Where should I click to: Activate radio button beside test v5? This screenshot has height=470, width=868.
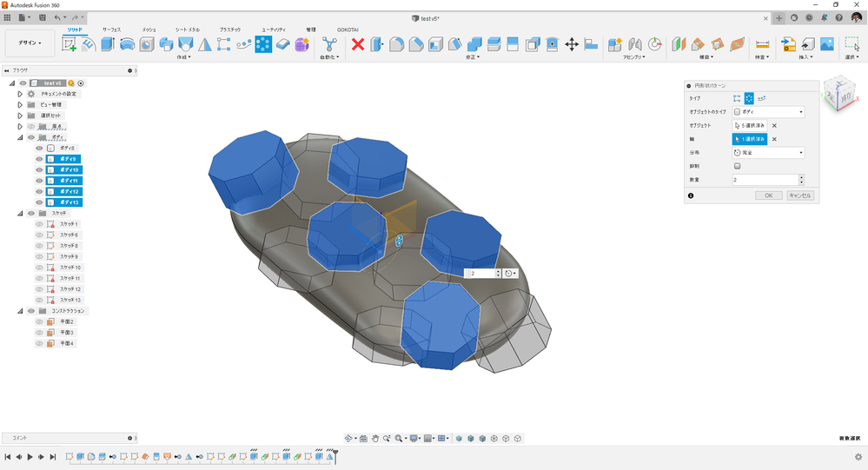click(x=81, y=83)
